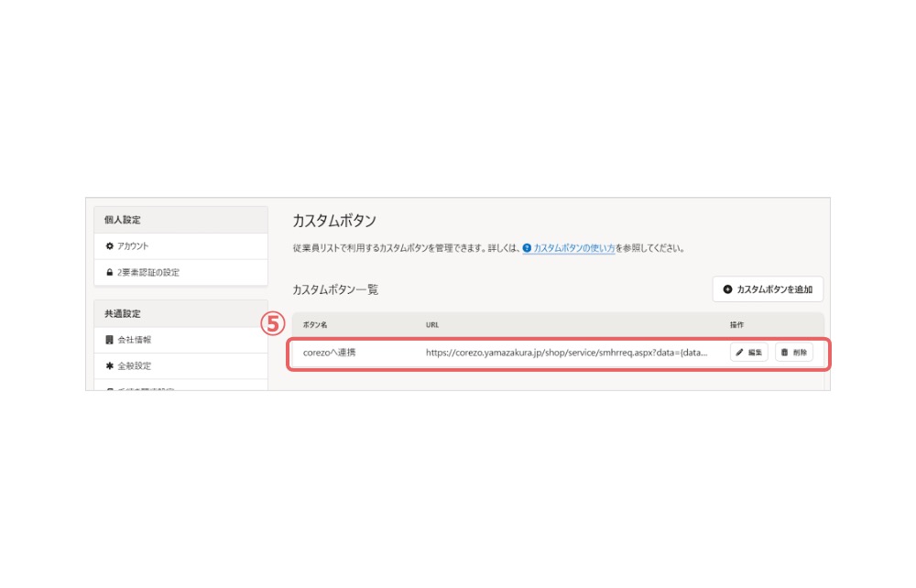The width and height of the screenshot is (916, 588).
Task: Click the pencil icon in the 編集 button
Action: (739, 353)
